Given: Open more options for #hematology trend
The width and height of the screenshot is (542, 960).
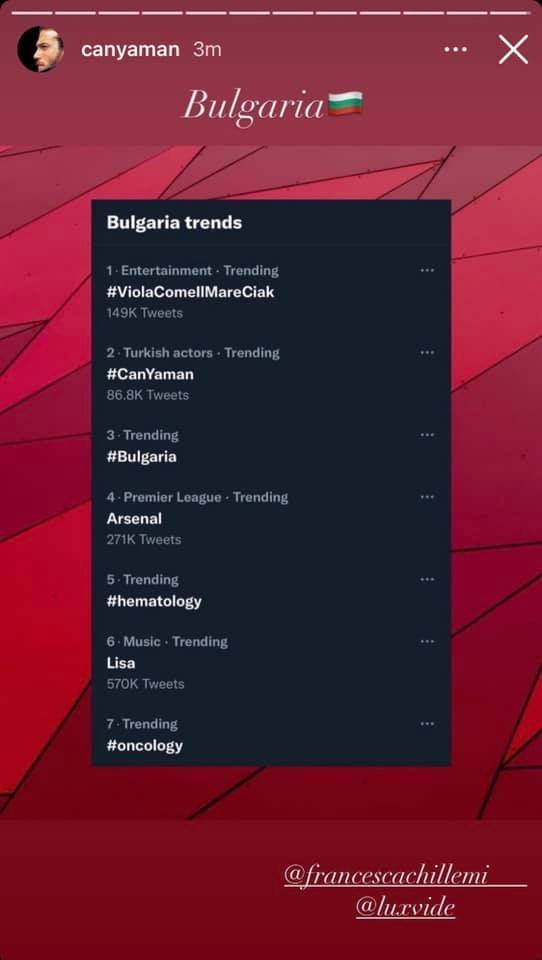Looking at the screenshot, I should pos(427,580).
